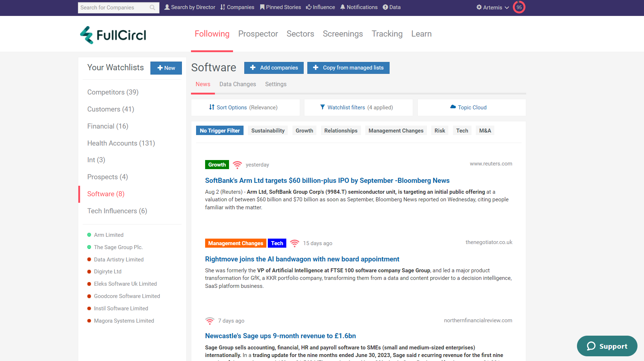Open Software (8) watchlist

[106, 194]
